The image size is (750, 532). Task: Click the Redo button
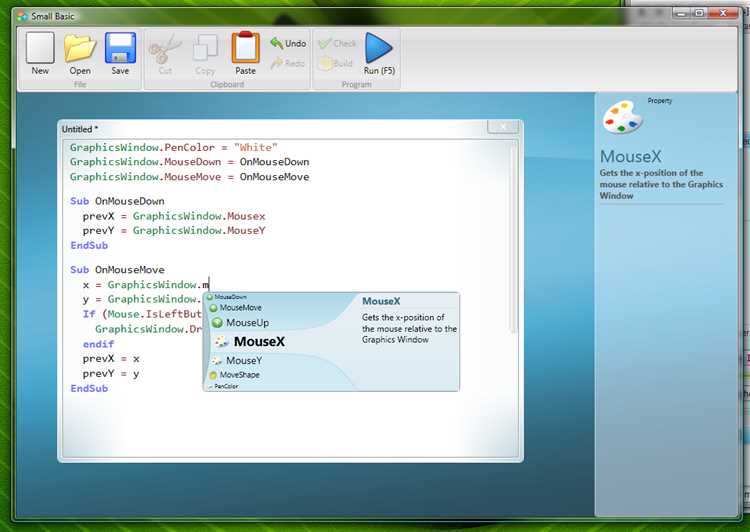click(287, 63)
